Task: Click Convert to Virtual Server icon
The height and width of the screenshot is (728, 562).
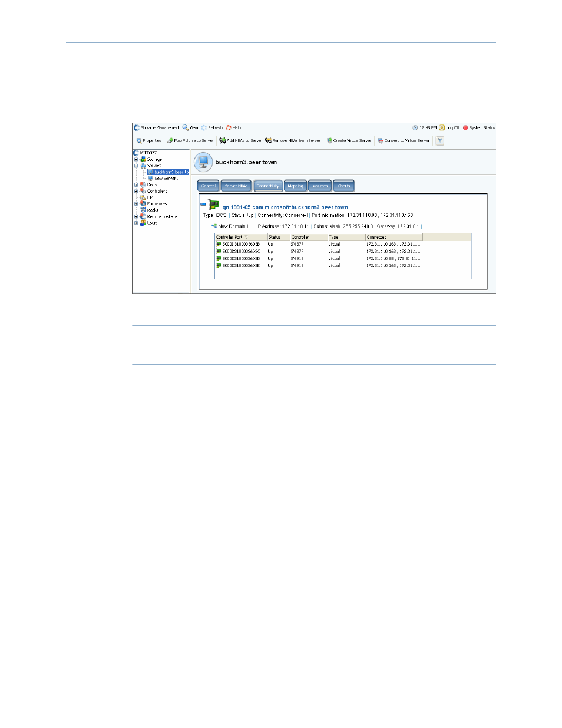Action: (x=381, y=141)
